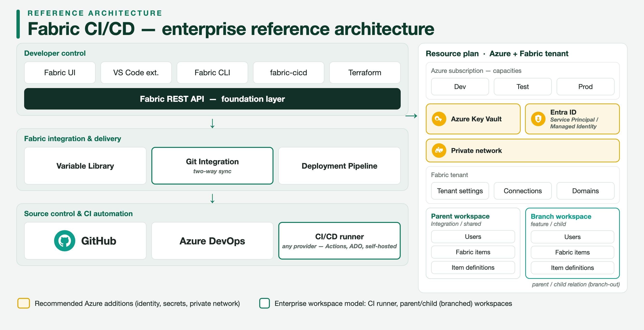Click the 'feature / child' subtitle
Image resolution: width=644 pixels, height=330 pixels.
[548, 224]
